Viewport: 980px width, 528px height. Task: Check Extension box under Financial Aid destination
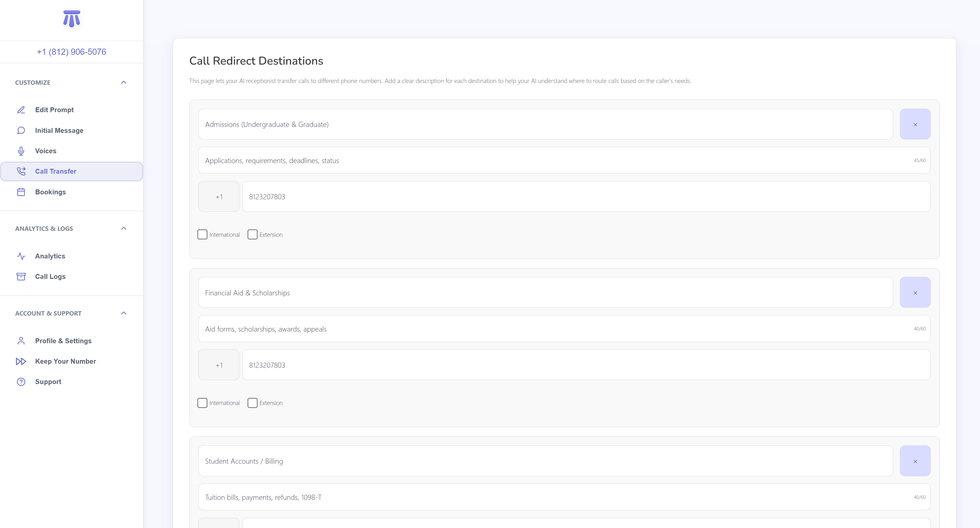pyautogui.click(x=253, y=403)
